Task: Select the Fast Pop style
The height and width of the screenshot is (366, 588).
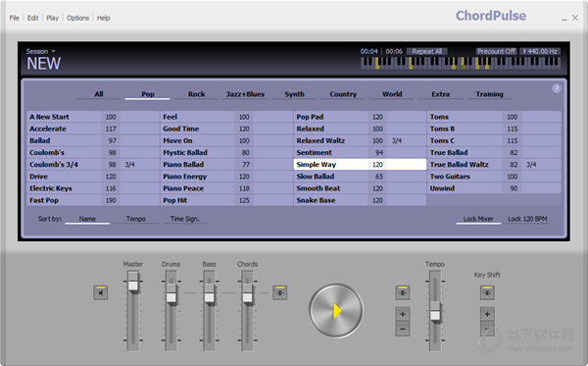Action: (93, 200)
